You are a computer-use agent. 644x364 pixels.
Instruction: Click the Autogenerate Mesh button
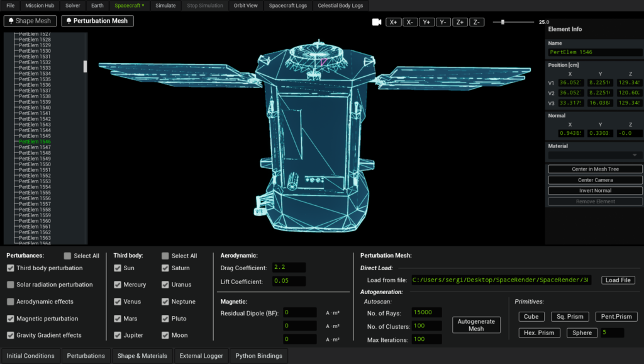[476, 325]
